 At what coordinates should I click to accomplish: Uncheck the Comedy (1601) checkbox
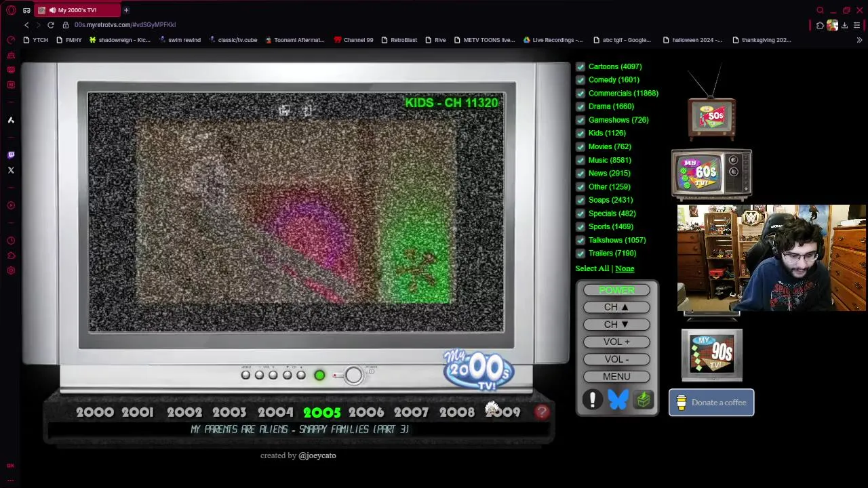pyautogui.click(x=580, y=80)
